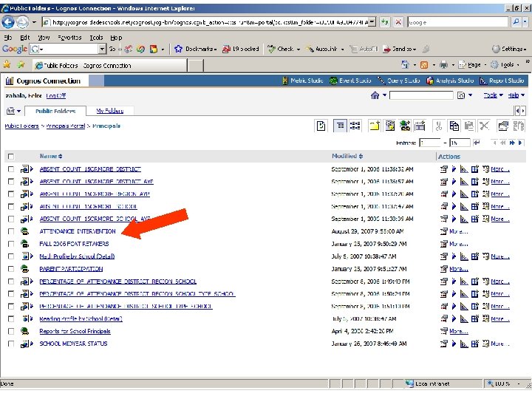Go to next page of entries
The width and height of the screenshot is (532, 399).
coord(512,143)
